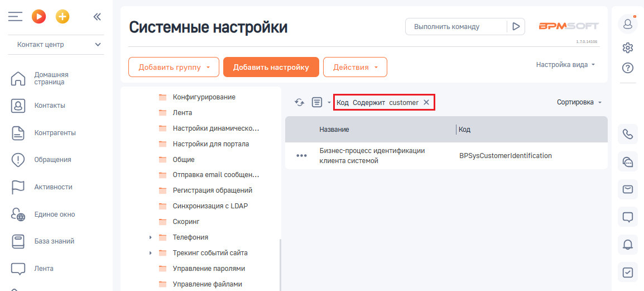Open the Действия dropdown menu
644x291 pixels.
355,67
